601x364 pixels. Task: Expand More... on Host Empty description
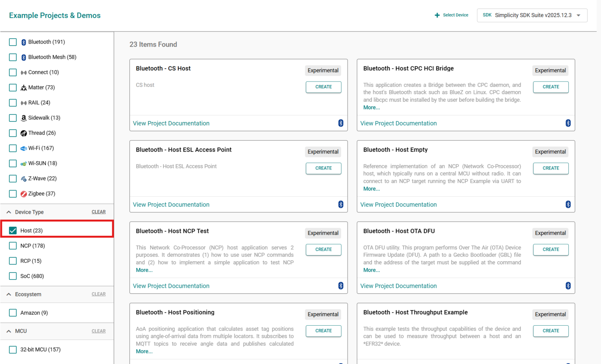pos(371,189)
